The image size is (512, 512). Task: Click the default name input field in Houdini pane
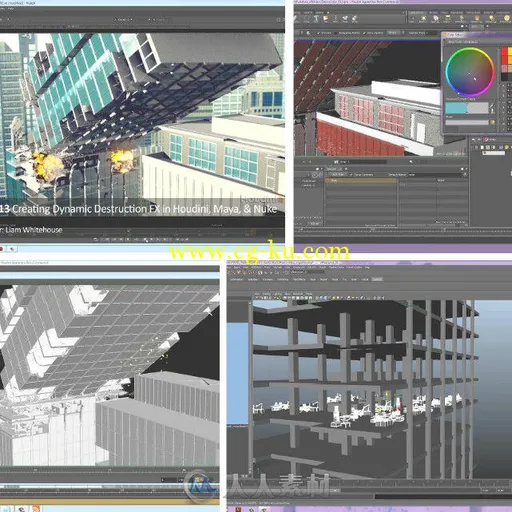(x=436, y=175)
